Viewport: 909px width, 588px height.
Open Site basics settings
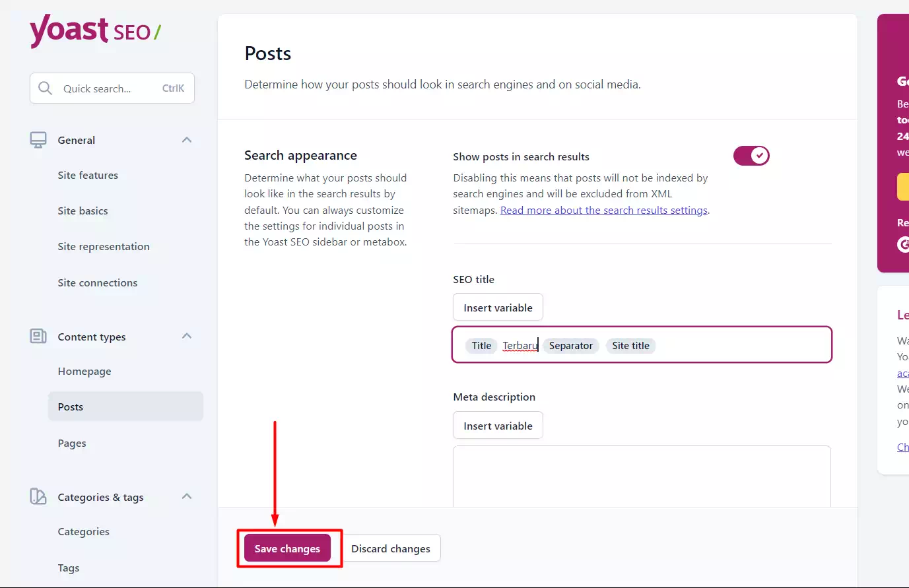point(83,211)
